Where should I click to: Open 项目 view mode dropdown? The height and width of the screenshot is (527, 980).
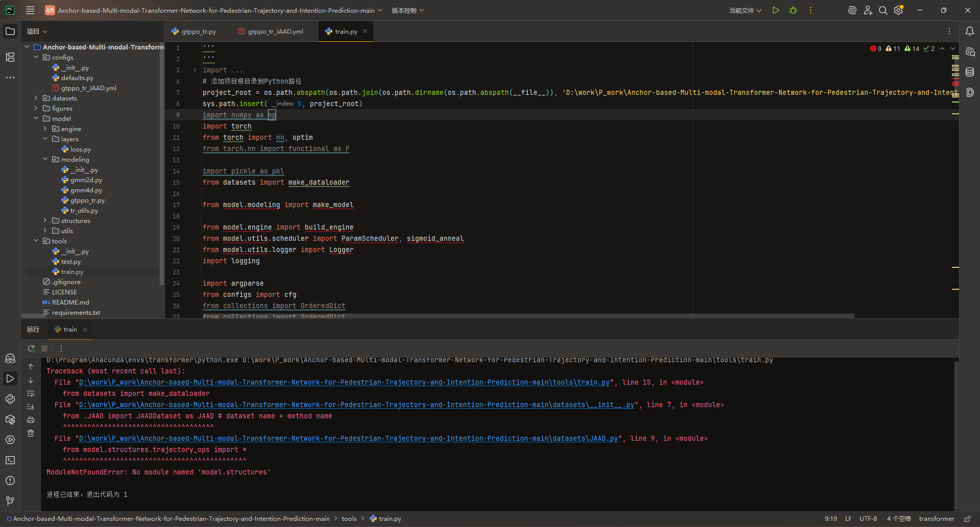pyautogui.click(x=37, y=31)
